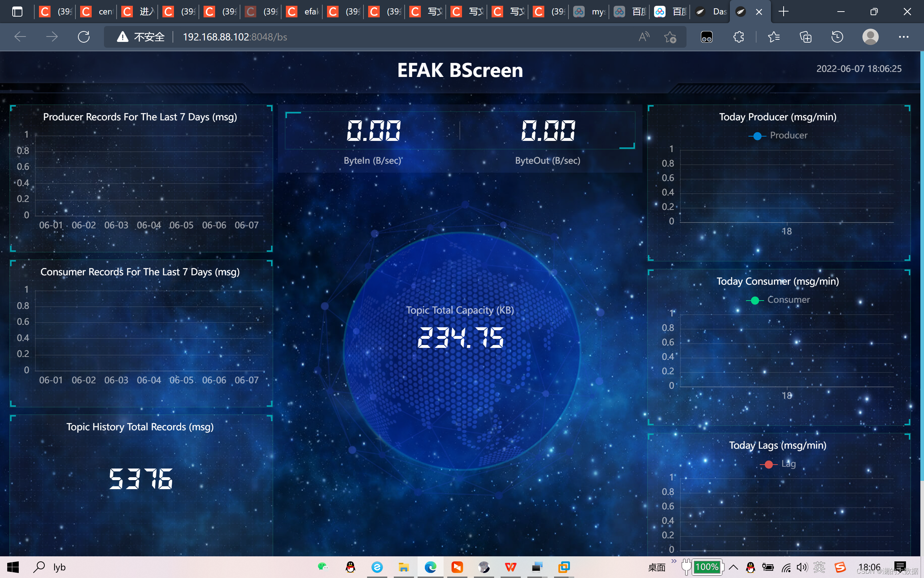The height and width of the screenshot is (578, 924).
Task: Open File Explorer from the taskbar
Action: [x=404, y=567]
